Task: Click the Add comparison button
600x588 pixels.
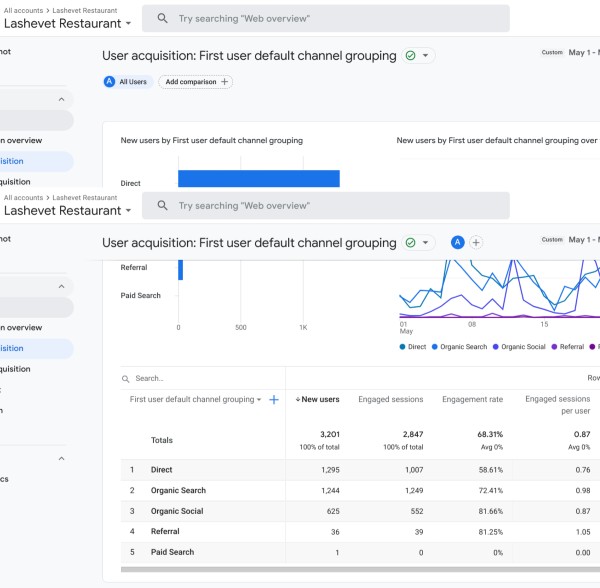Action: pos(196,82)
